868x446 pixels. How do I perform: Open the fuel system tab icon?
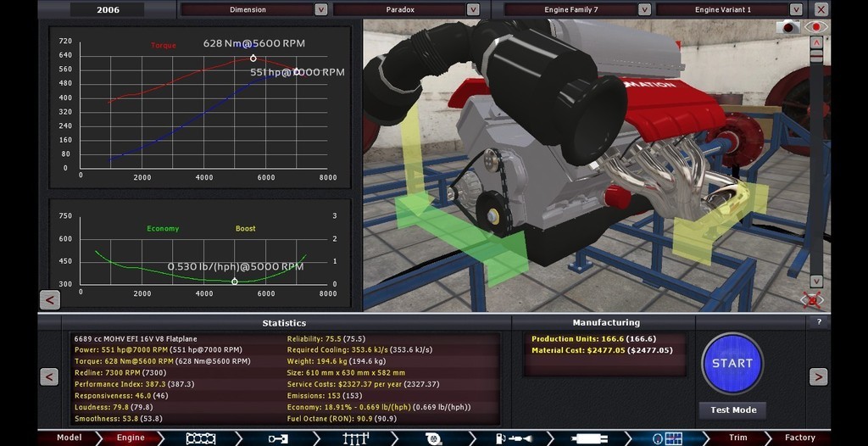tap(510, 438)
